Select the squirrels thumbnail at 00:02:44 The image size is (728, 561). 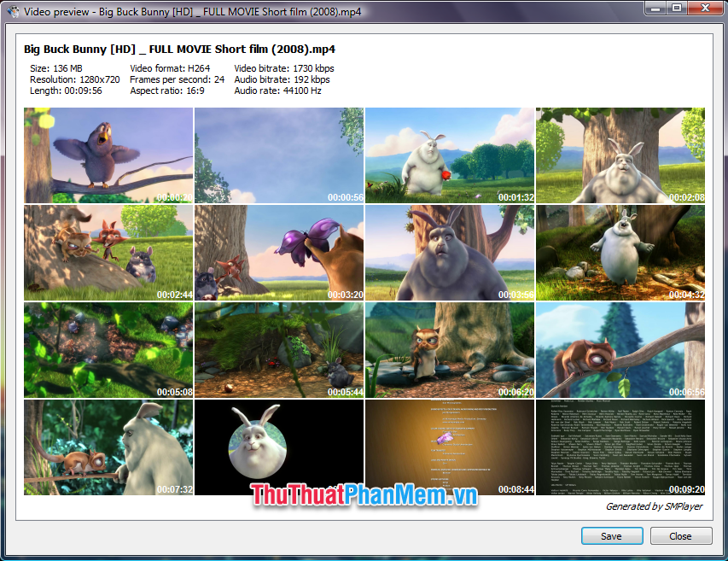(108, 252)
